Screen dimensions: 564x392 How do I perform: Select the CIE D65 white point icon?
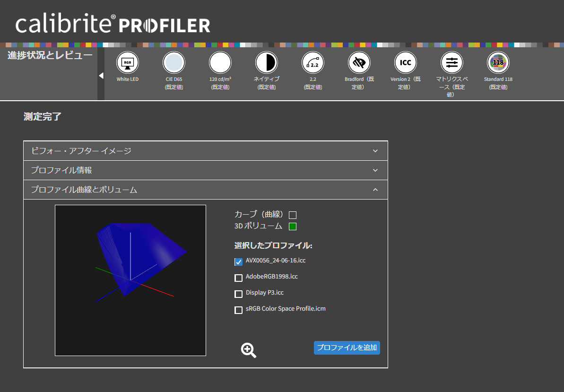pyautogui.click(x=174, y=62)
